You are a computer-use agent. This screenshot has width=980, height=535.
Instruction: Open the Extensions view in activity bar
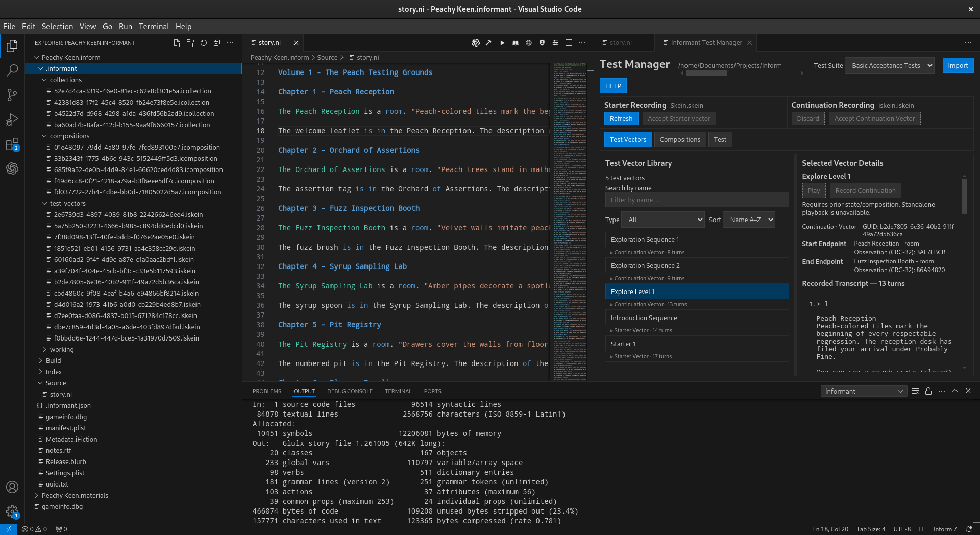tap(12, 144)
